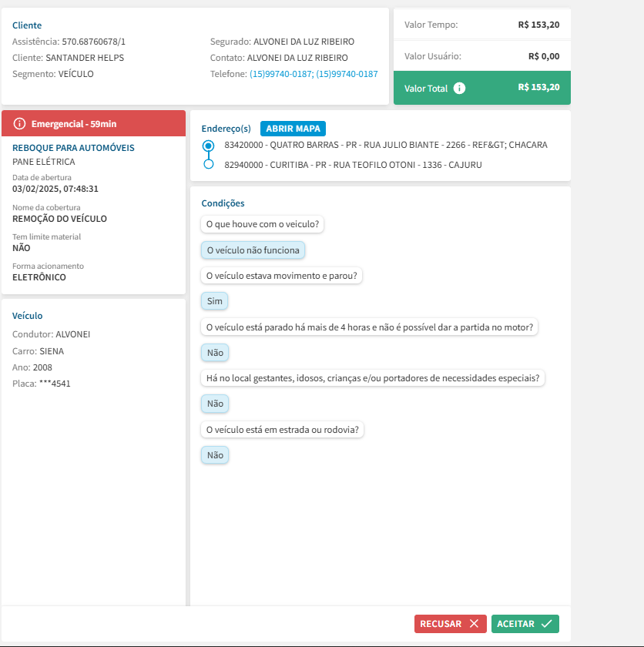Image resolution: width=644 pixels, height=647 pixels.
Task: Call the first phone number (15)99740-0187
Action: tap(280, 74)
